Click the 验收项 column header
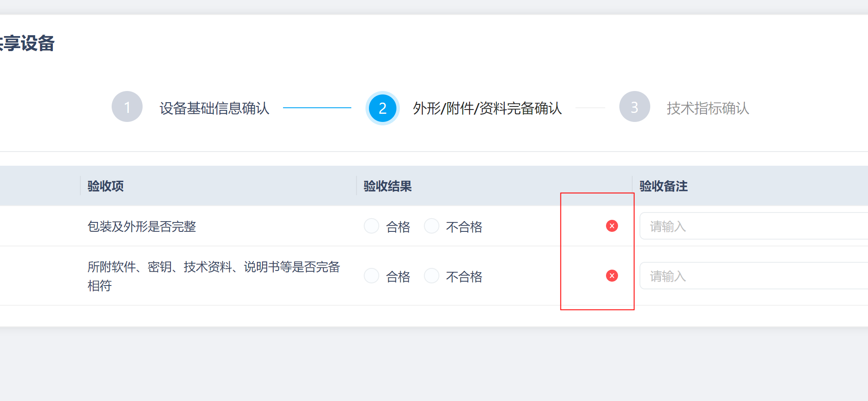The height and width of the screenshot is (401, 868). [x=104, y=186]
